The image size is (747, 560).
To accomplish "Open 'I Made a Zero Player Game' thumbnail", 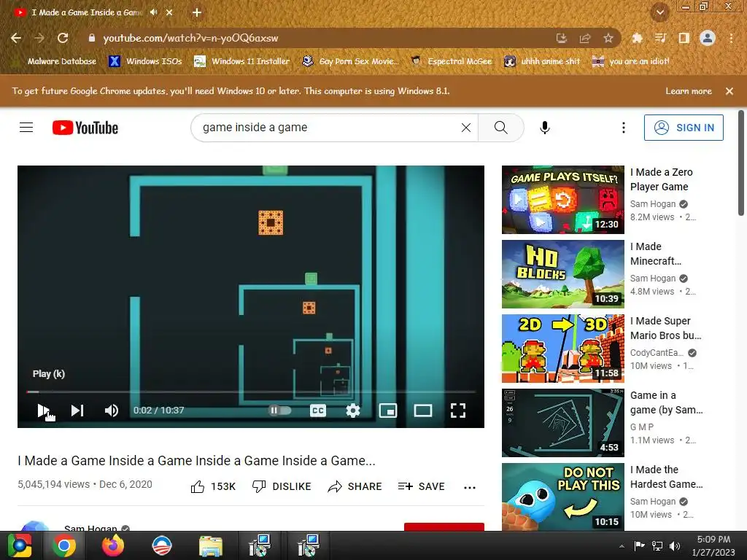I will click(562, 200).
